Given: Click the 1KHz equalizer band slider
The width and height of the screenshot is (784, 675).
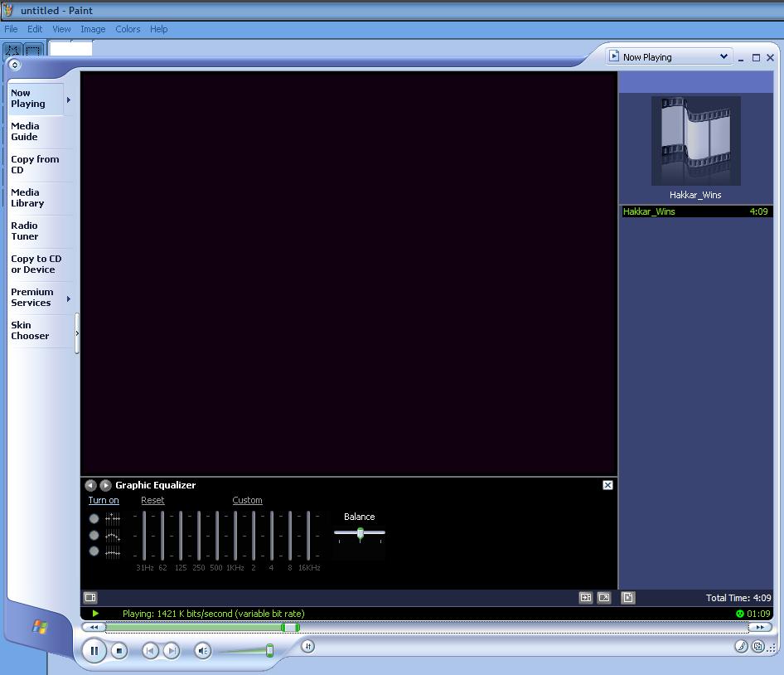Looking at the screenshot, I should point(235,536).
